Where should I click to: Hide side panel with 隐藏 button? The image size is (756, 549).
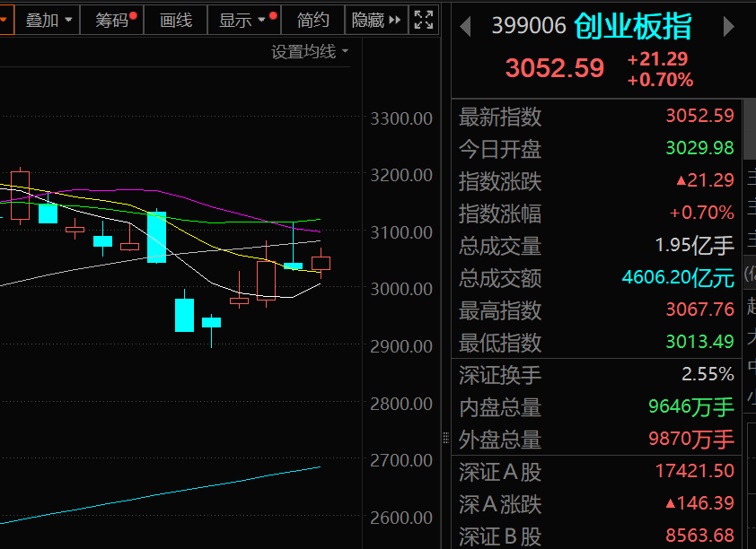coord(376,20)
